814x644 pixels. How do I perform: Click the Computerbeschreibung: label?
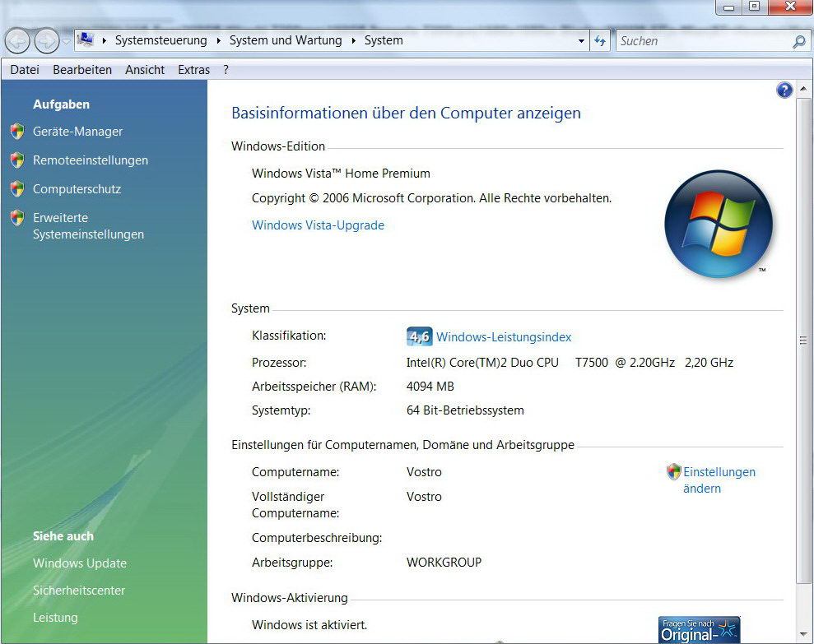(x=317, y=538)
